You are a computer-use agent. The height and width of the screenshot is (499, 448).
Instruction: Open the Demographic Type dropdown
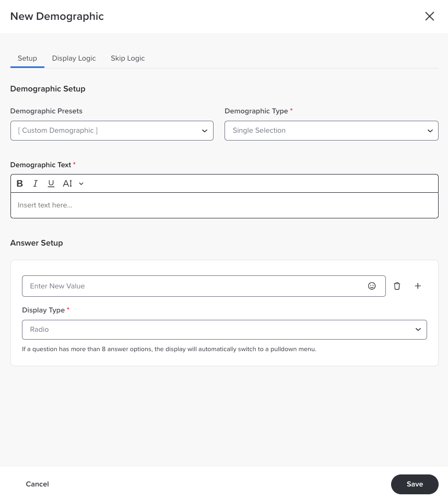[x=332, y=131]
